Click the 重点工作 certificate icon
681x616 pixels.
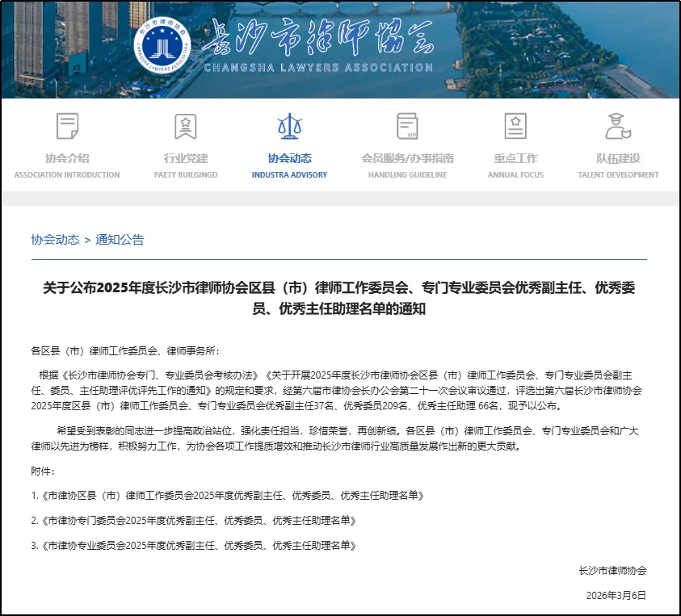515,126
